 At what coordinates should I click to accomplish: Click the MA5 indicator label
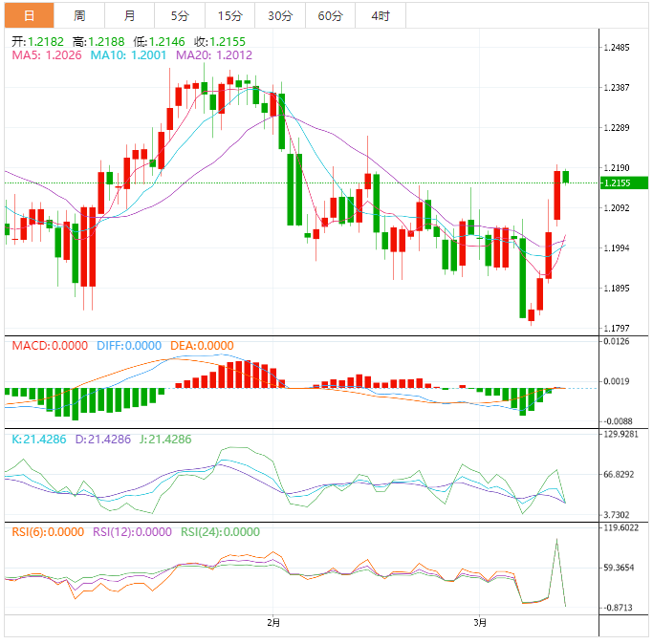point(47,55)
